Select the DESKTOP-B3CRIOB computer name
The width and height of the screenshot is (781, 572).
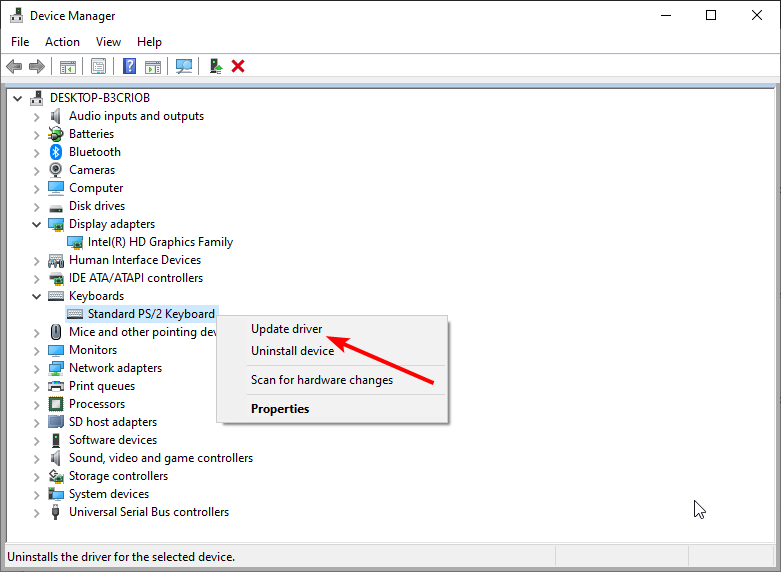(x=100, y=98)
